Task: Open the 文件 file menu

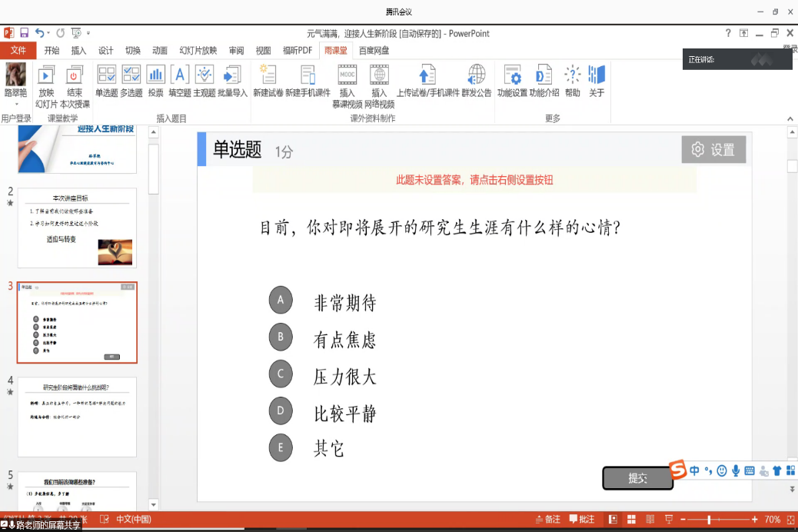Action: (18, 51)
